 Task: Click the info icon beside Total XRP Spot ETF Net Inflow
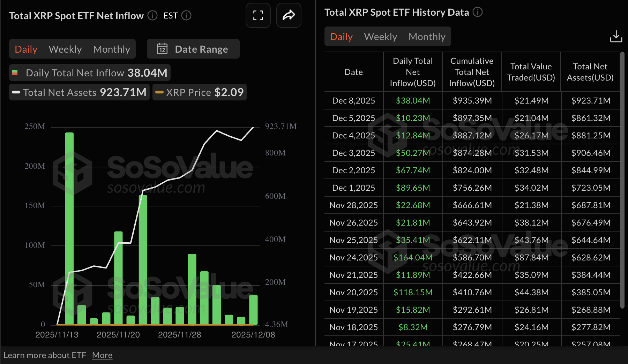pyautogui.click(x=152, y=16)
